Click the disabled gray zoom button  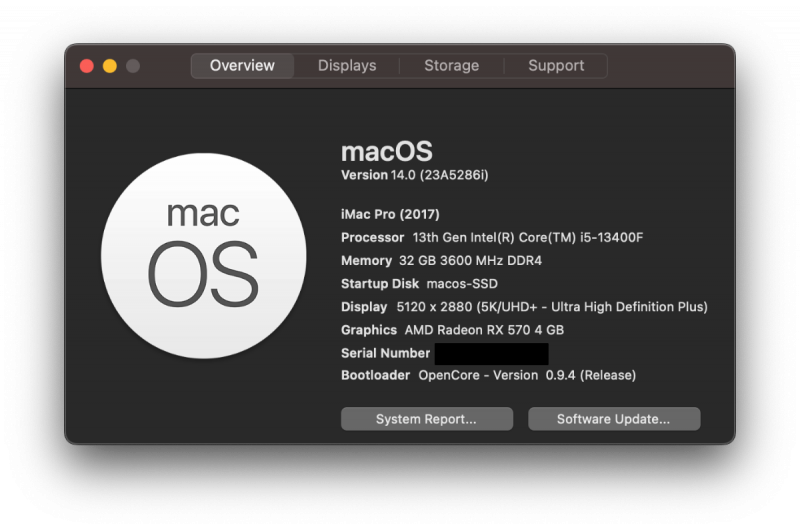coord(133,66)
